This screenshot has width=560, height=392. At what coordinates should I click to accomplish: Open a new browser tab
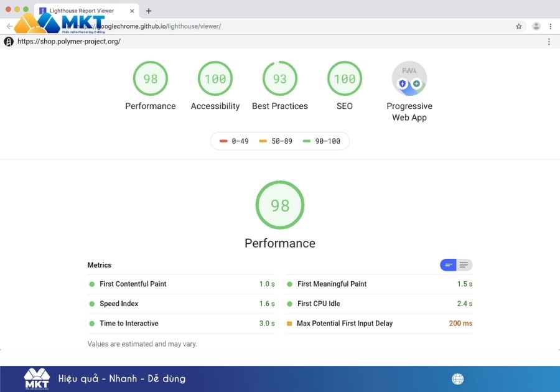tap(149, 11)
